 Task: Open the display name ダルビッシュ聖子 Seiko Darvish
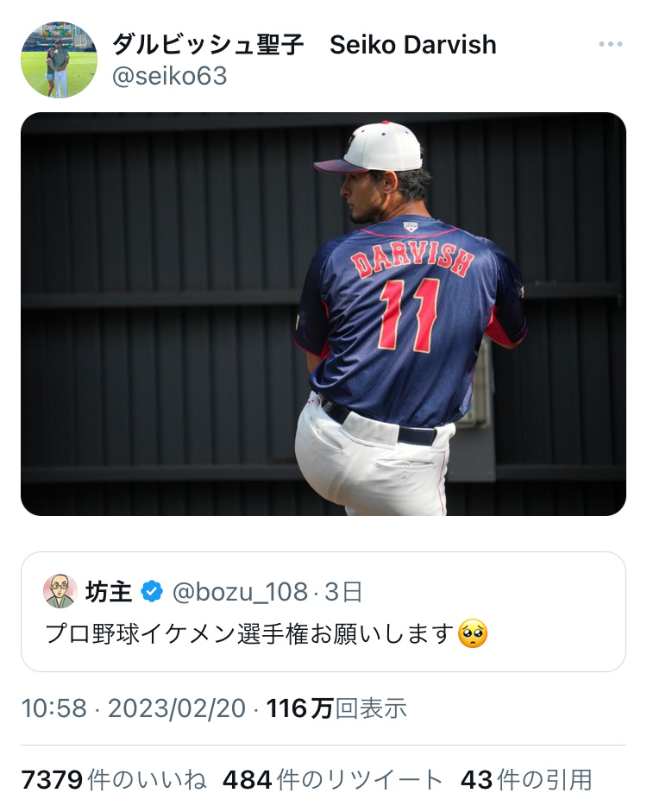tap(305, 45)
